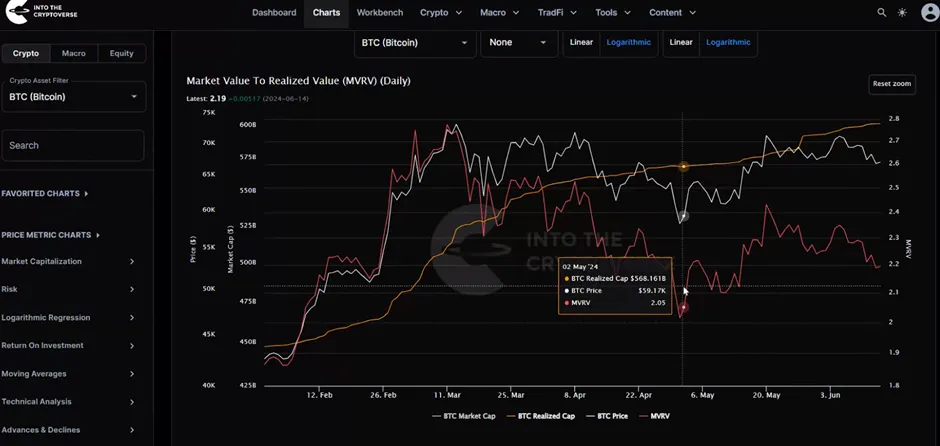Select the Macro sidebar tab
The height and width of the screenshot is (446, 940).
(x=74, y=53)
